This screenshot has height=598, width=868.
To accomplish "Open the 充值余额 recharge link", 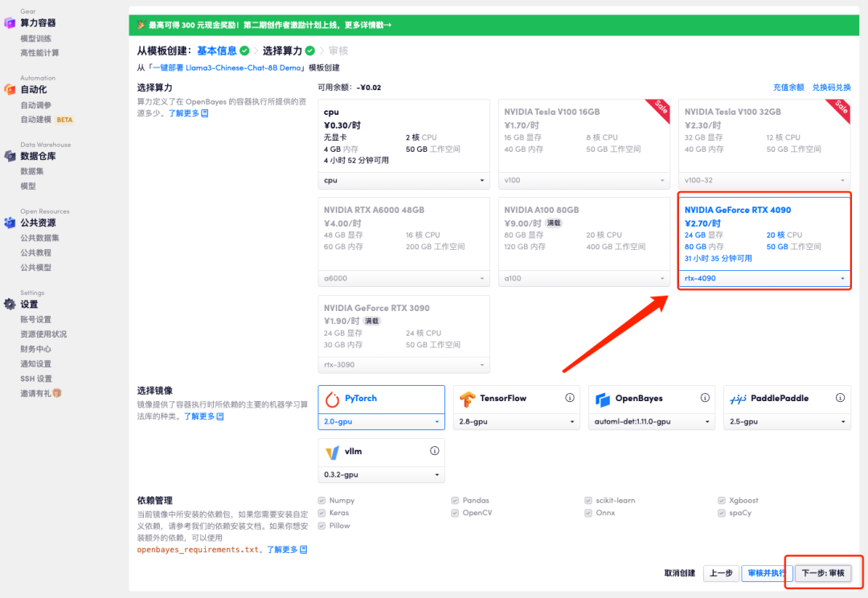I will point(791,86).
